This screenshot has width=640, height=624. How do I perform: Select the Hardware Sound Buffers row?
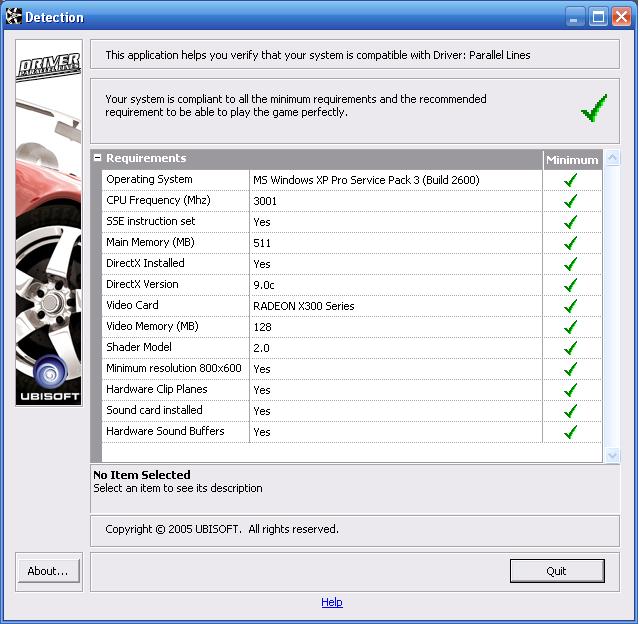tap(352, 432)
